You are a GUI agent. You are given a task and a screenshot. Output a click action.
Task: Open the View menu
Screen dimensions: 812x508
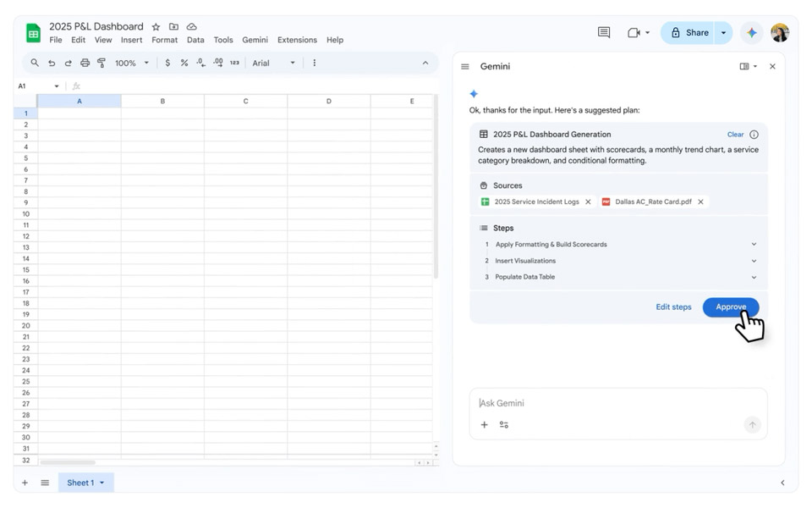point(103,40)
